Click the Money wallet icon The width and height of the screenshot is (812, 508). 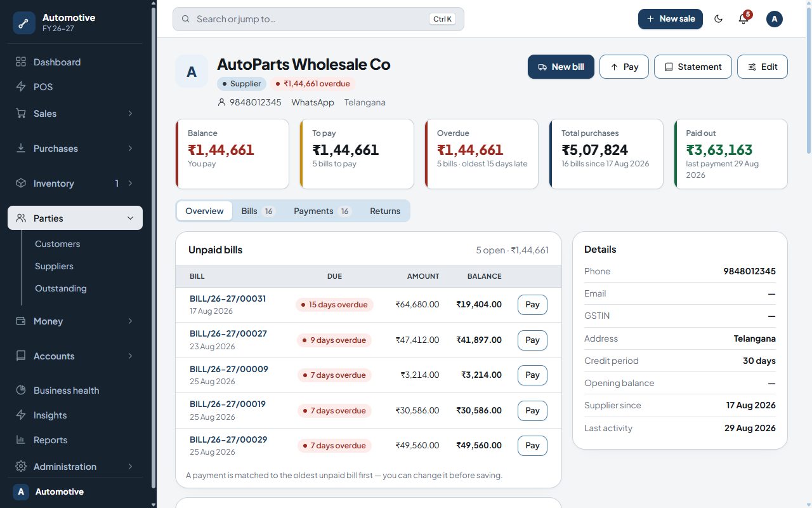point(21,321)
